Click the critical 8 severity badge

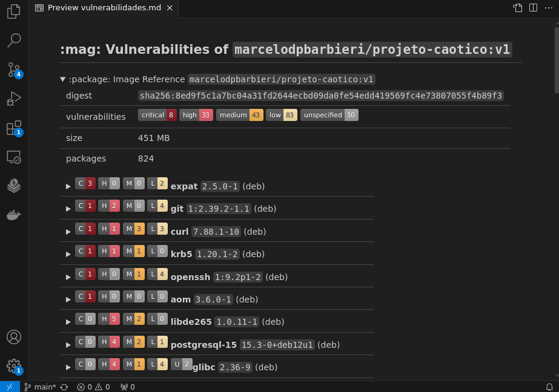[x=157, y=115]
